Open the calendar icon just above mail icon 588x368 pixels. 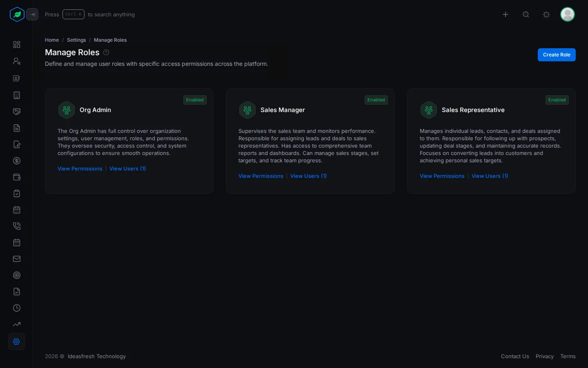click(17, 242)
